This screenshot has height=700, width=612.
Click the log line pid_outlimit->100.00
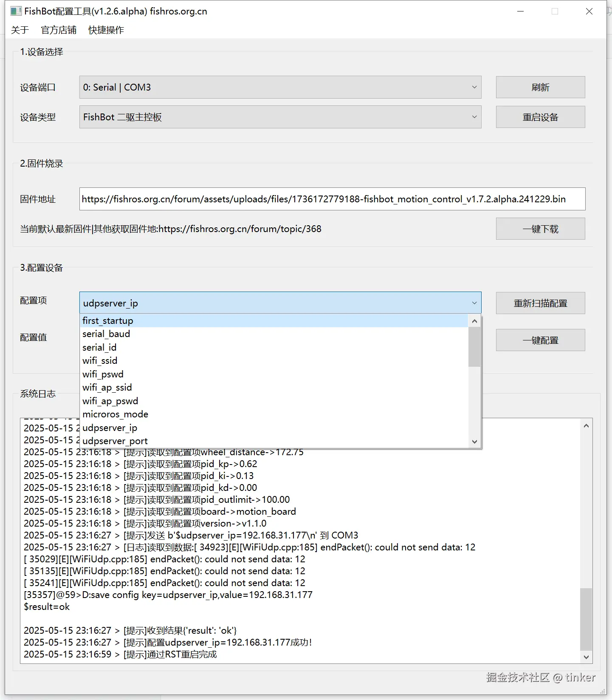157,499
